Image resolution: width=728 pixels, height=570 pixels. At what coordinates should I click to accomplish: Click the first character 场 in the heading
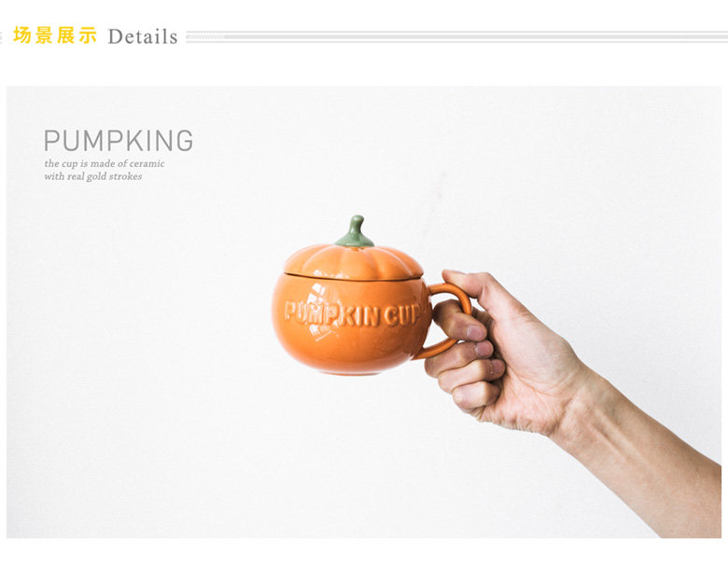[21, 35]
